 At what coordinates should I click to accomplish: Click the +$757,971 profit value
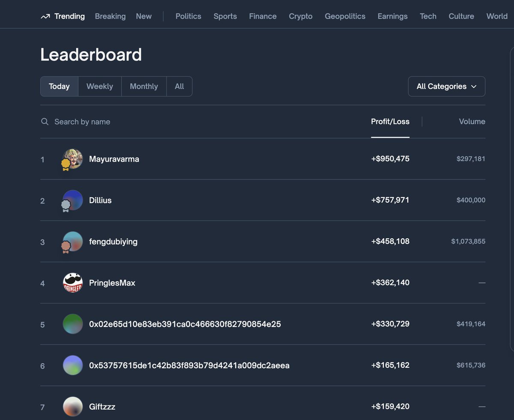pos(390,200)
